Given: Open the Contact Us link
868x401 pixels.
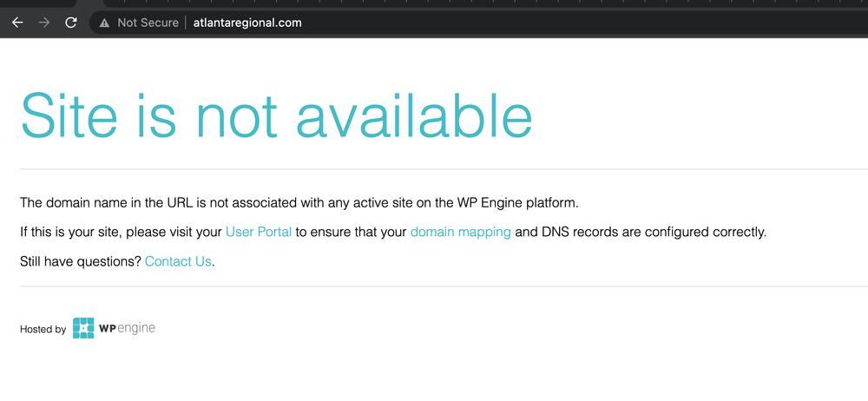Looking at the screenshot, I should [178, 261].
